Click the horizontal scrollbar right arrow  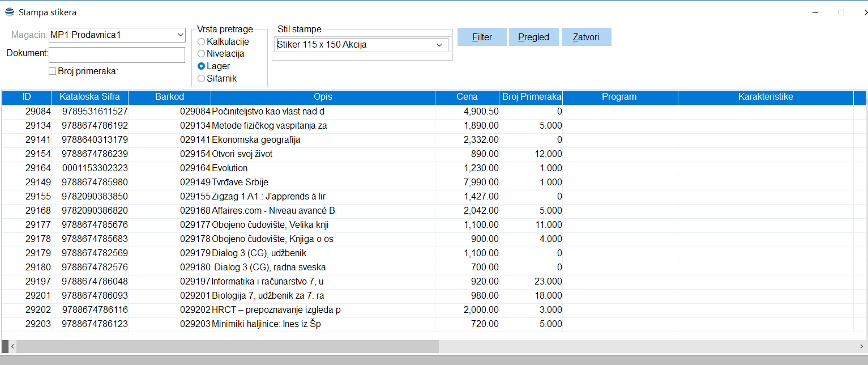click(x=862, y=346)
